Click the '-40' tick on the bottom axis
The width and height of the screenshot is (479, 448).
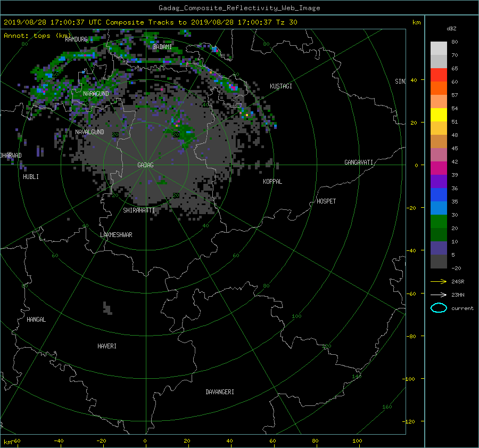coord(59,441)
